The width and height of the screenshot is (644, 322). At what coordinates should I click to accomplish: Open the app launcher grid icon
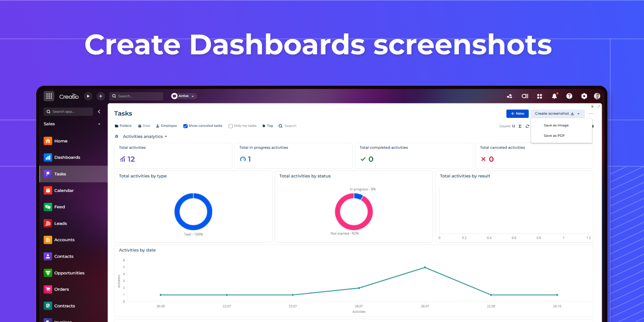pos(49,96)
